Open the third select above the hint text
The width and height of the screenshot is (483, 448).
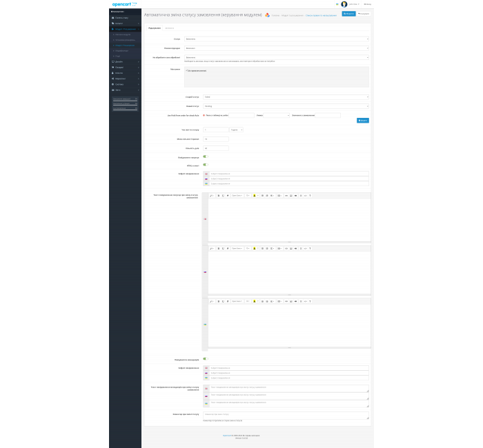(x=277, y=57)
